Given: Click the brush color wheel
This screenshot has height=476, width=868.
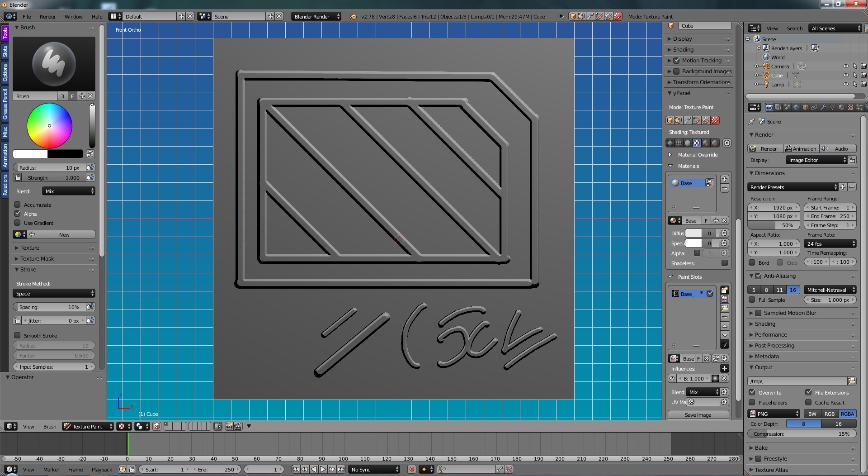Looking at the screenshot, I should click(49, 126).
